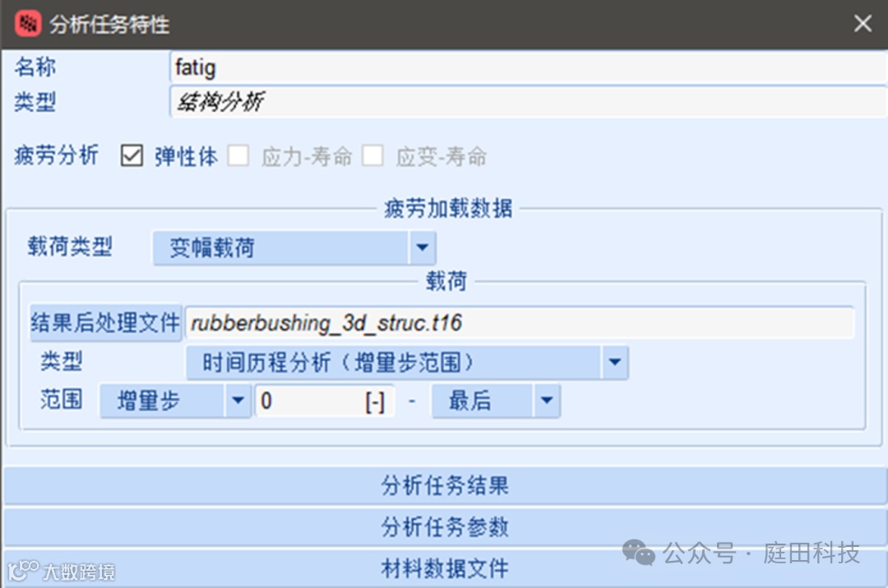
Task: Click the WeChat logo in the watermark
Action: point(638,553)
